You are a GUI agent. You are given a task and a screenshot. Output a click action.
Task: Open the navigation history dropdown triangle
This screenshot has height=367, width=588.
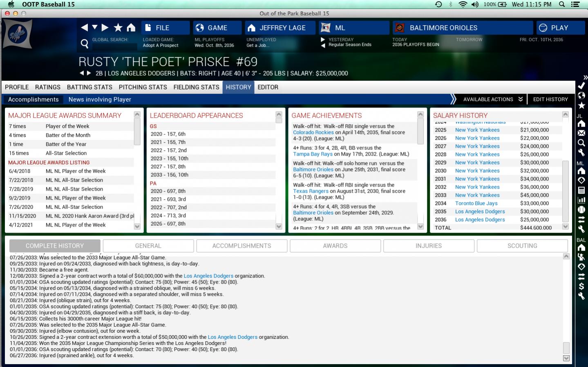(95, 27)
